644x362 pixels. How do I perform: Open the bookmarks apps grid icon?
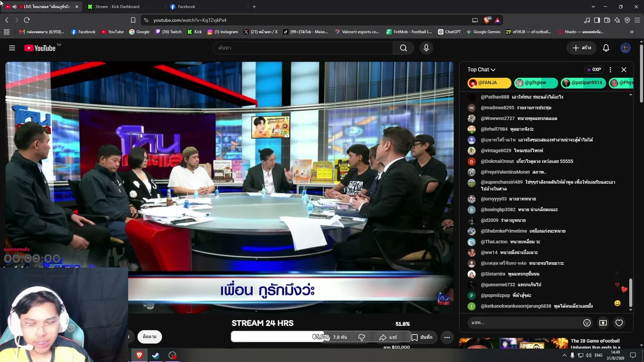pos(7,32)
